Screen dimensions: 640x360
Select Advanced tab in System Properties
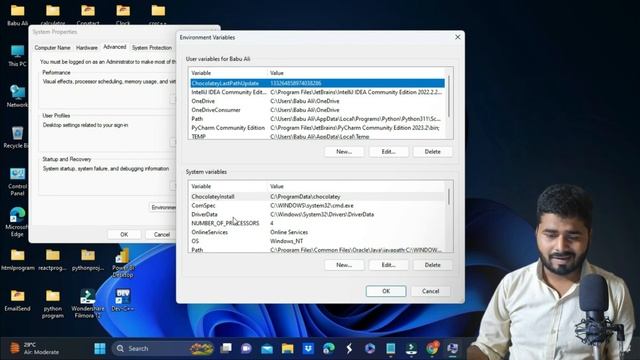115,47
